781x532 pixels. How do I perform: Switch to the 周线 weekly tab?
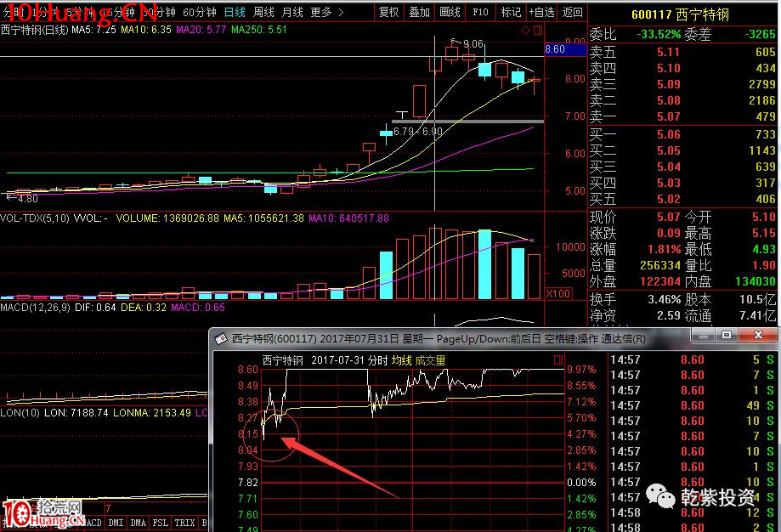pyautogui.click(x=263, y=12)
